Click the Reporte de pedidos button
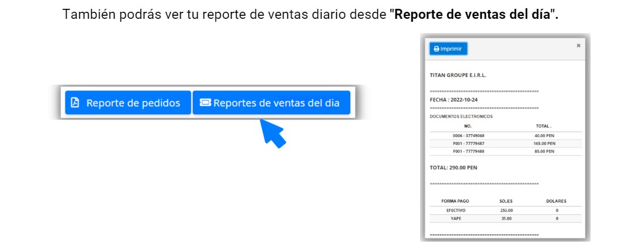Viewport: 644px width, 246px height. pos(128,102)
